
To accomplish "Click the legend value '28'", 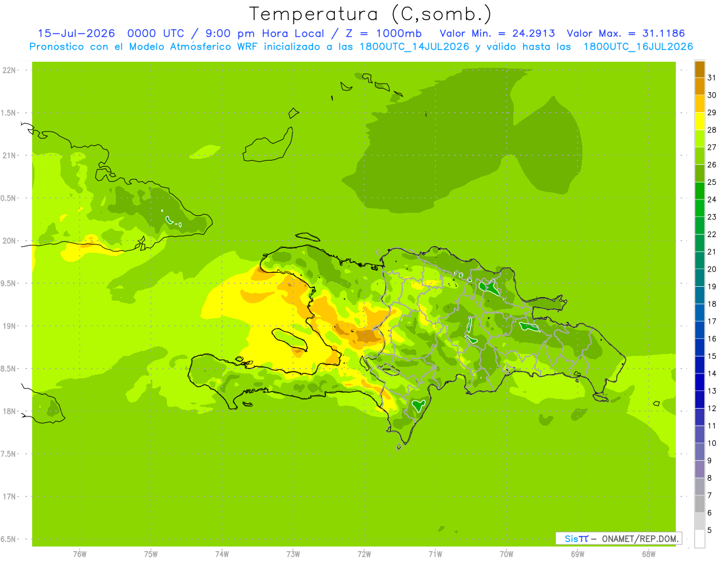I will pyautogui.click(x=712, y=130).
